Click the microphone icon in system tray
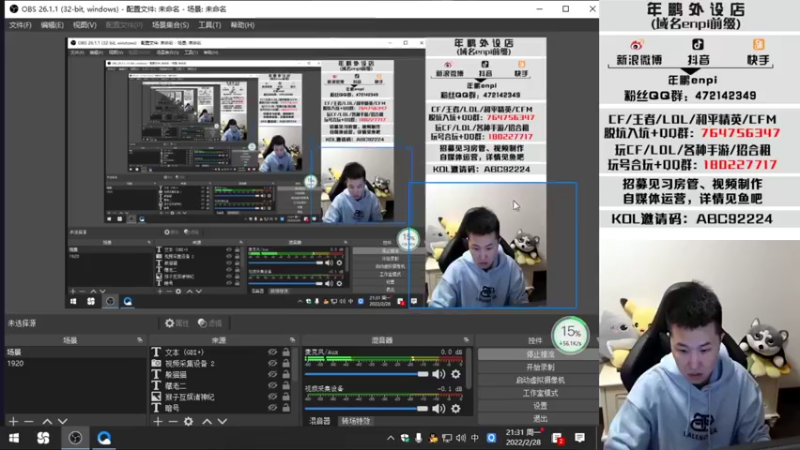This screenshot has height=450, width=800. tap(418, 438)
